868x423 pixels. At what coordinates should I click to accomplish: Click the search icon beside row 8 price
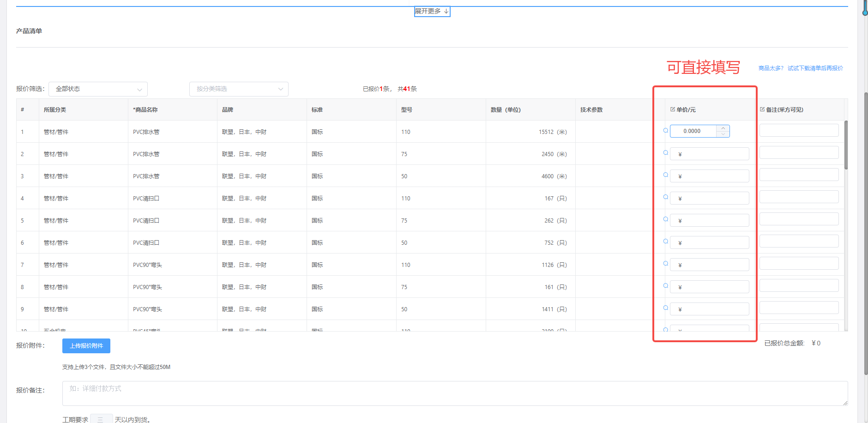pos(665,286)
